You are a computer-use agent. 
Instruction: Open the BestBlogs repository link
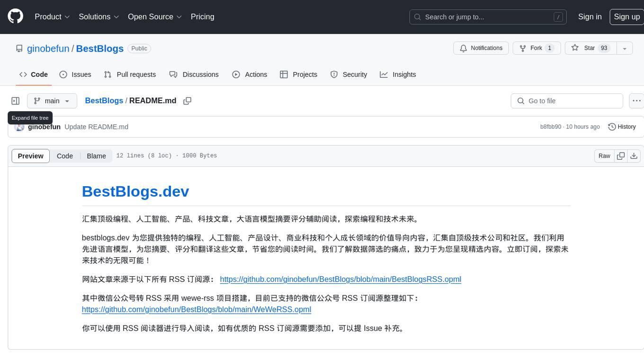pos(99,48)
